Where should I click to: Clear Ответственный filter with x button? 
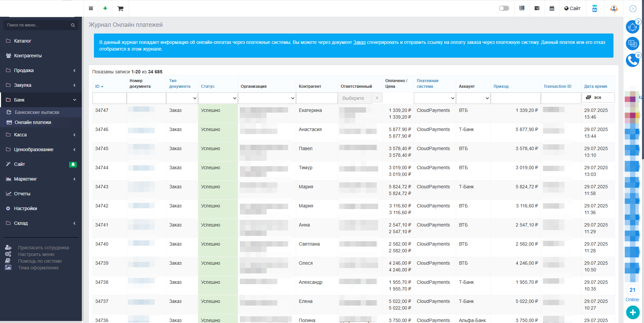click(377, 98)
